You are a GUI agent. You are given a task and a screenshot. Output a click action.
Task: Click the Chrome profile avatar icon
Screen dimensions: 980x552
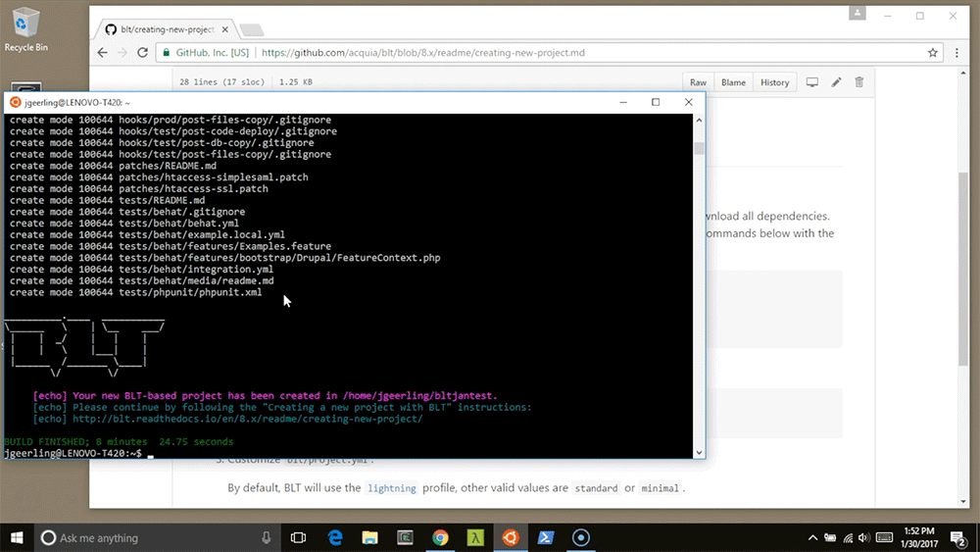coord(857,13)
